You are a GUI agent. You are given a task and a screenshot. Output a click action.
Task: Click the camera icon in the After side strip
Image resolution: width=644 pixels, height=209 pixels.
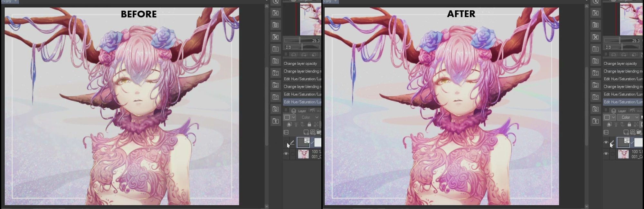pos(596,109)
